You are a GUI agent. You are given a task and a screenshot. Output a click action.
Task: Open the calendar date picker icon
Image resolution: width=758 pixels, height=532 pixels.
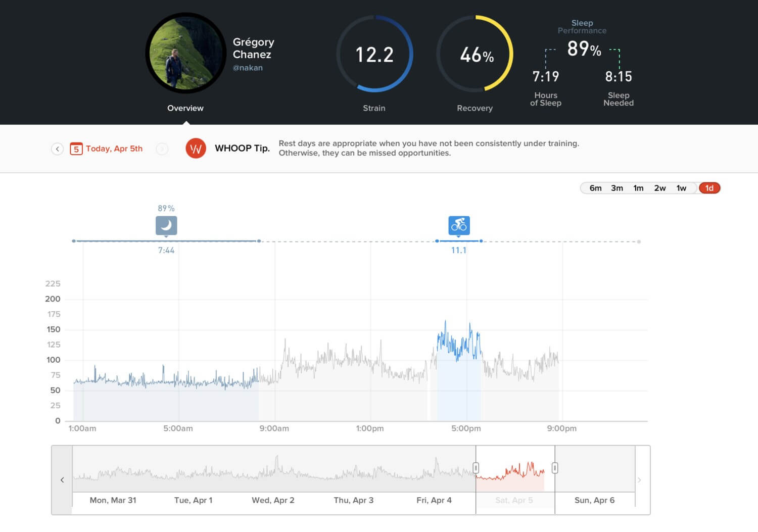(x=76, y=149)
